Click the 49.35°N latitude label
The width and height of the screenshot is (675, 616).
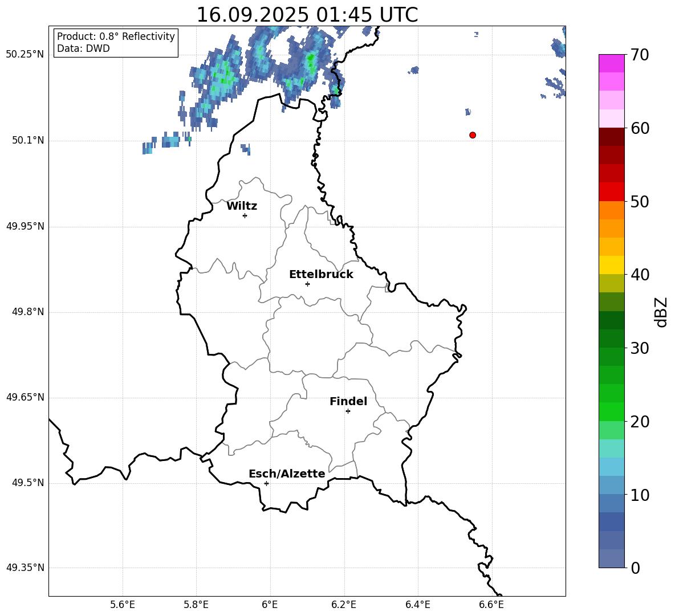pos(25,568)
